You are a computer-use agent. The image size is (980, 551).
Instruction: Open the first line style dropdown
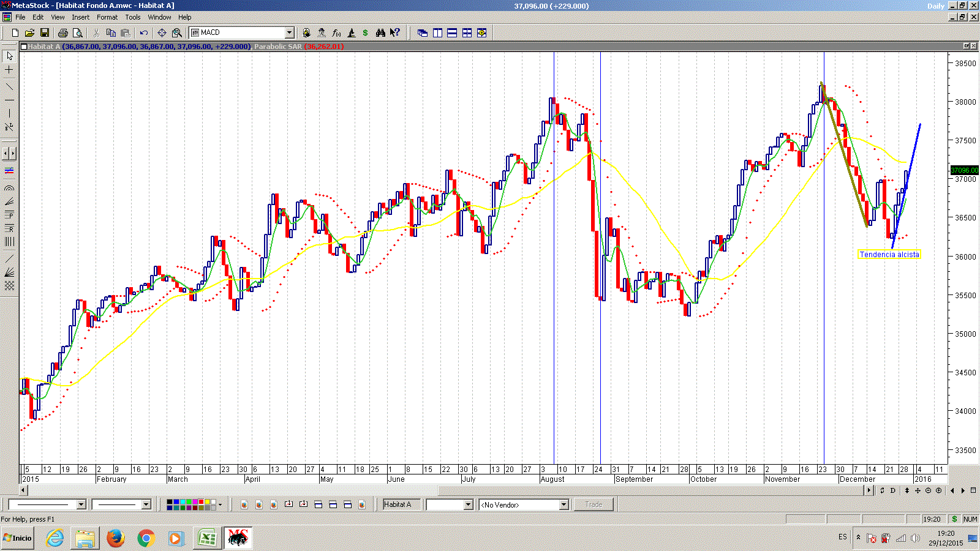(x=81, y=504)
